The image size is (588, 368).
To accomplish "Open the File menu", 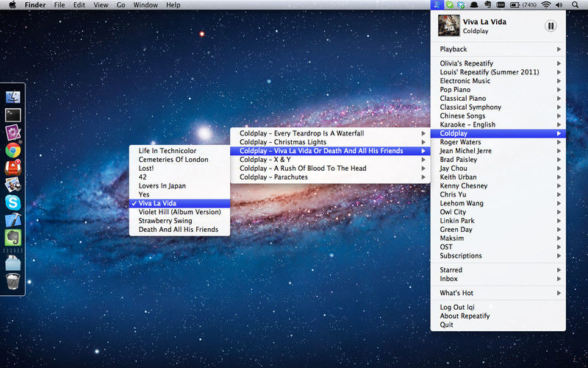I will click(x=60, y=5).
